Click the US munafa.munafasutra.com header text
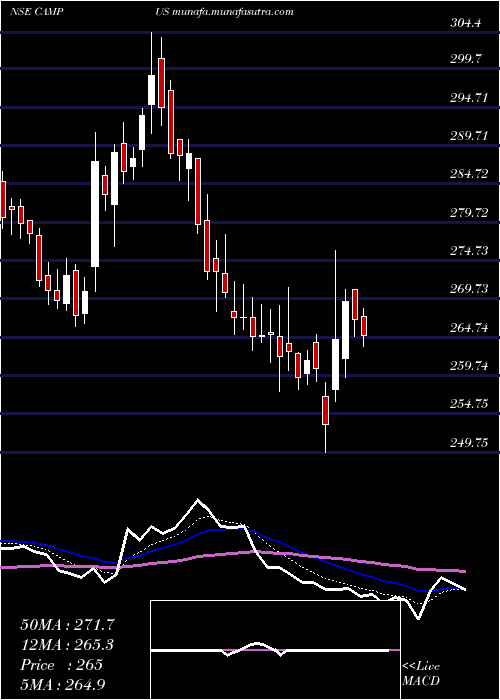This screenshot has height=700, width=500. pos(225,12)
